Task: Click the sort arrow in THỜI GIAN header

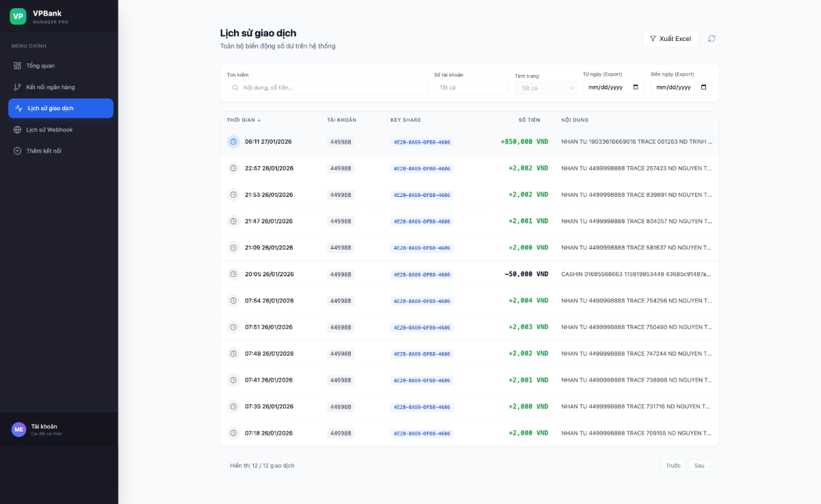Action: pos(259,120)
